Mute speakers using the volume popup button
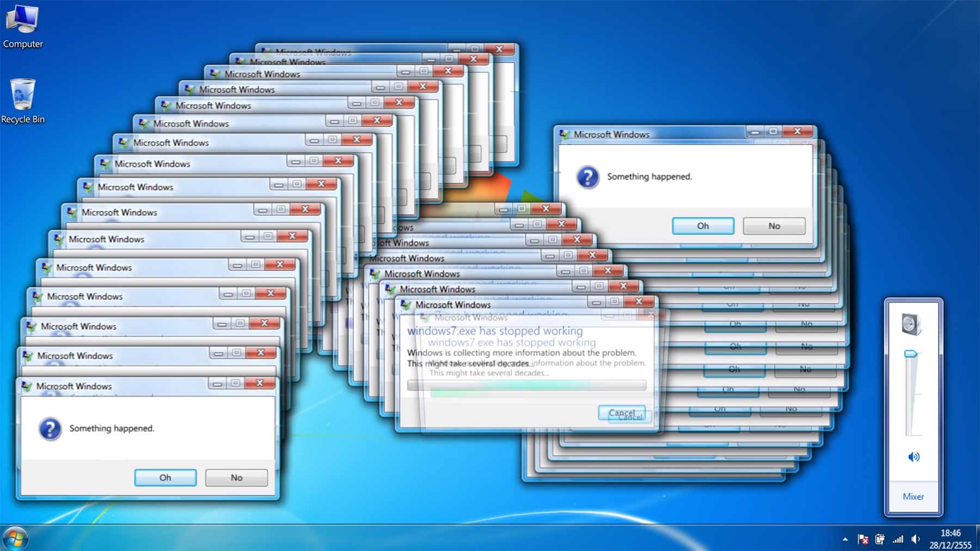The image size is (980, 551). point(914,457)
